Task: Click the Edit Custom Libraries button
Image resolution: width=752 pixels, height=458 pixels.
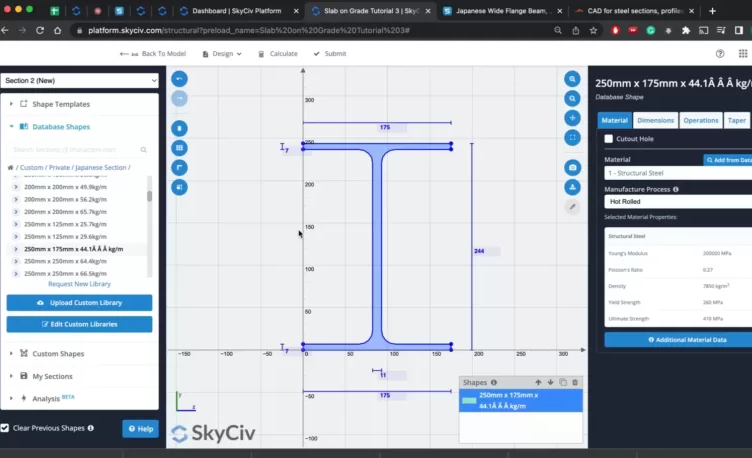Action: (80, 324)
